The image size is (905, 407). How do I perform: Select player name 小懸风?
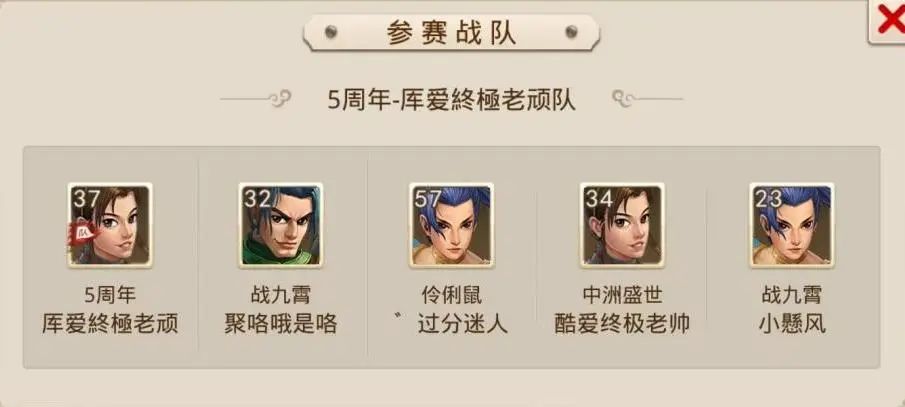tap(792, 324)
